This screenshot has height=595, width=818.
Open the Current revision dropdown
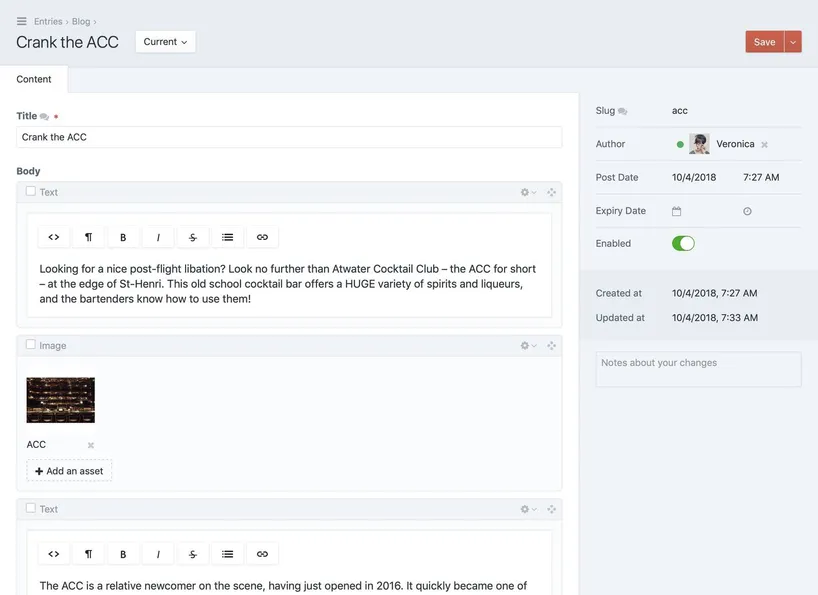165,42
